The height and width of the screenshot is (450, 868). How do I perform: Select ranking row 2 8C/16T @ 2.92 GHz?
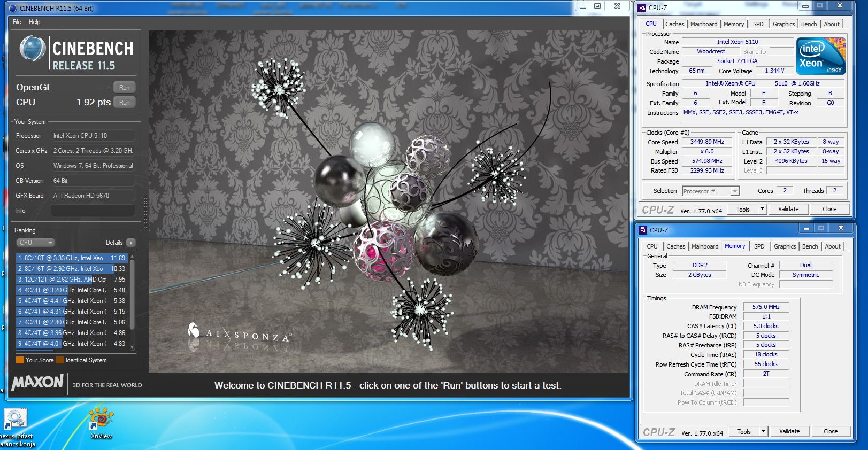point(72,269)
